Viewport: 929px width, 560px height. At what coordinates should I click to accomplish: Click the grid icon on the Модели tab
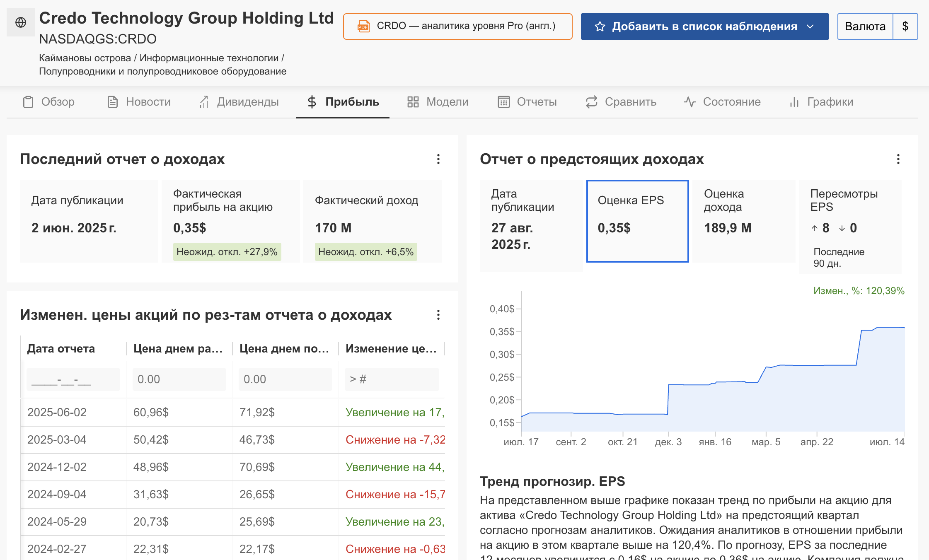tap(413, 102)
